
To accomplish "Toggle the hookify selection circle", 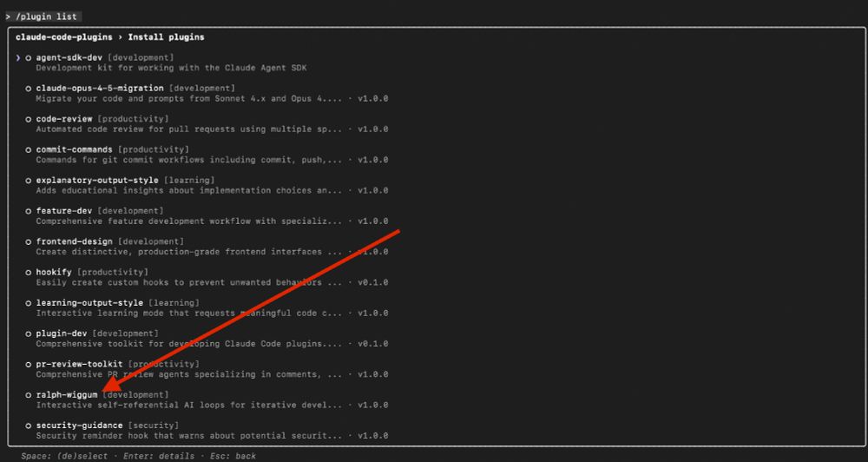I will pos(29,273).
